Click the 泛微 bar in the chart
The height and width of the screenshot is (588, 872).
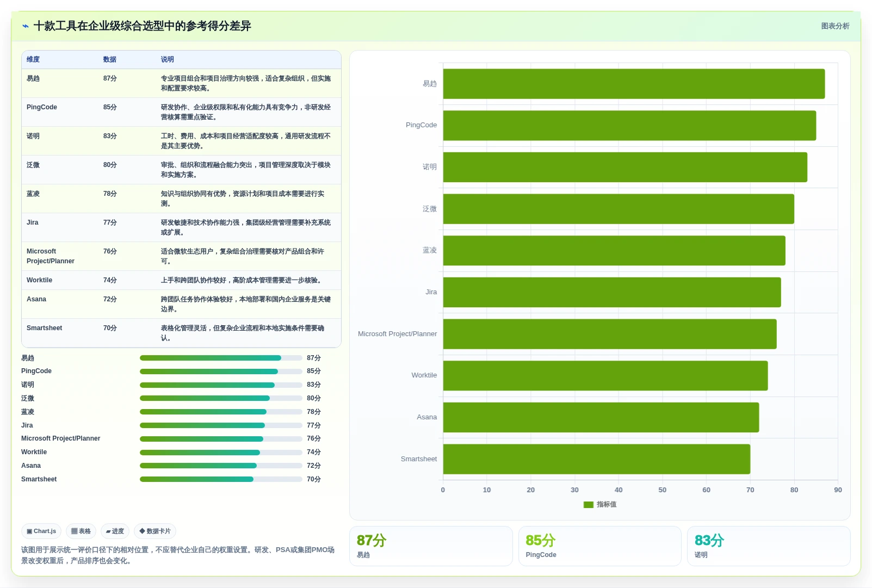coord(619,209)
